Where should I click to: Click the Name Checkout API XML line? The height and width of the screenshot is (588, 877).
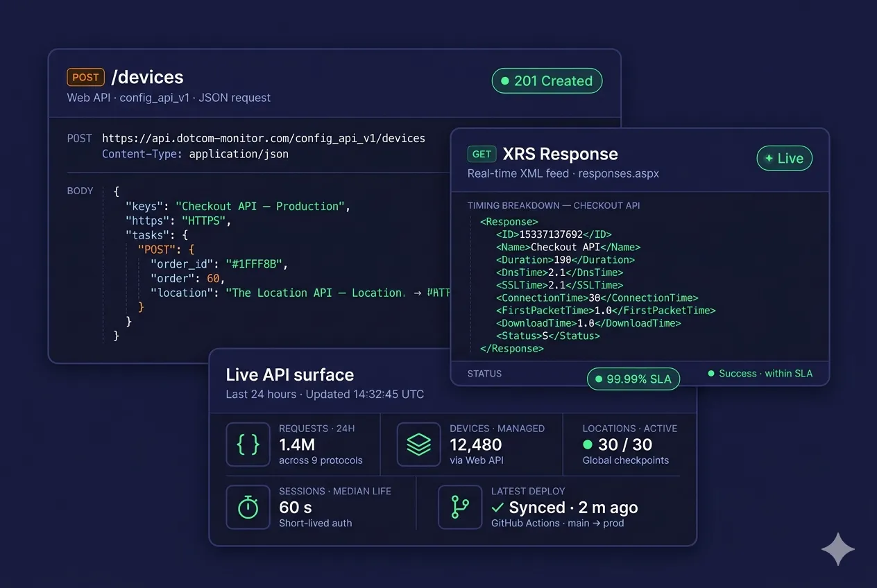[x=568, y=247]
